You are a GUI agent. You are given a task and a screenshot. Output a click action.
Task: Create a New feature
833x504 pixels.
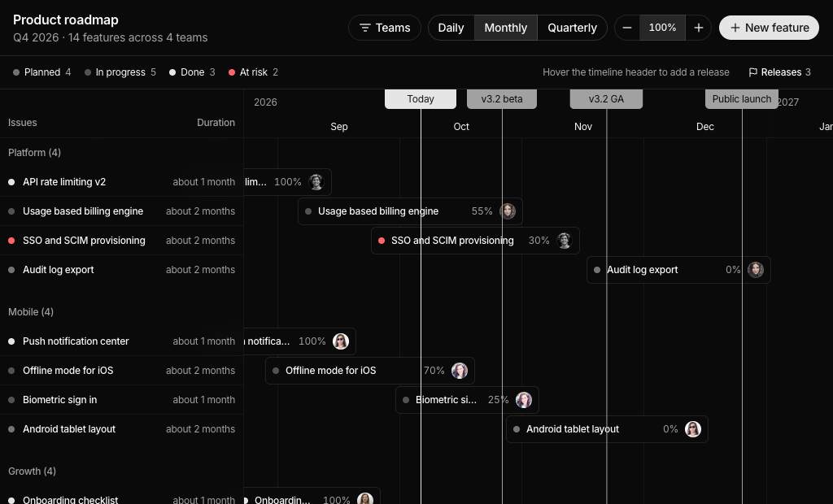pyautogui.click(x=769, y=28)
